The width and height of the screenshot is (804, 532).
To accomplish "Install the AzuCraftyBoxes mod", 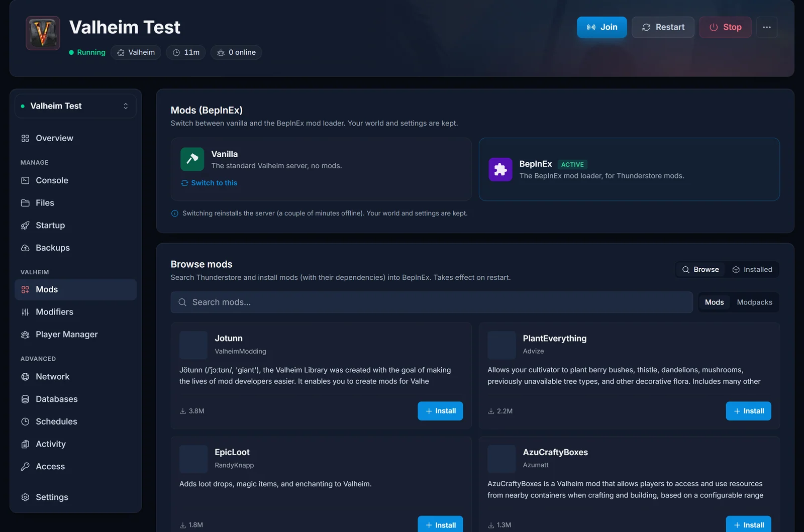I will (748, 524).
